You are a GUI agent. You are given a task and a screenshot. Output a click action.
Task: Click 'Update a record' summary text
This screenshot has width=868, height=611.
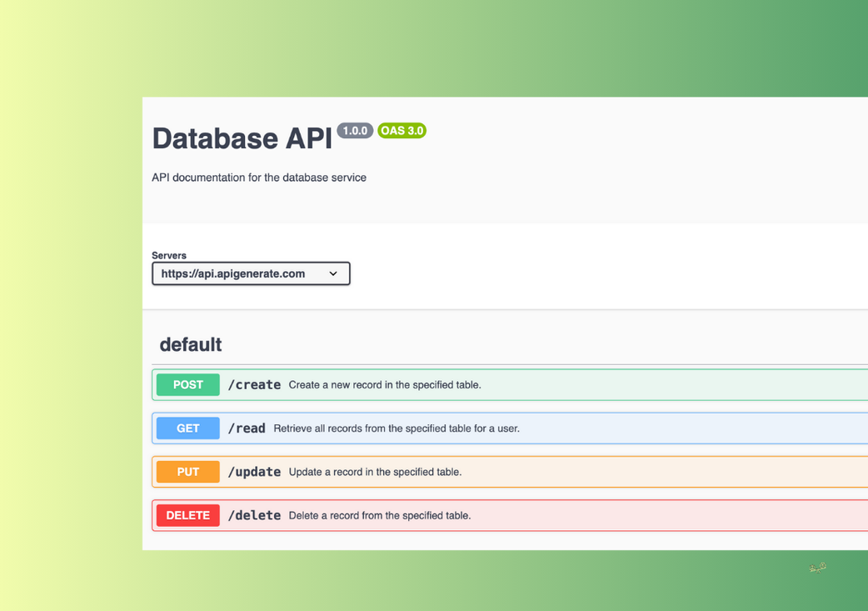375,472
